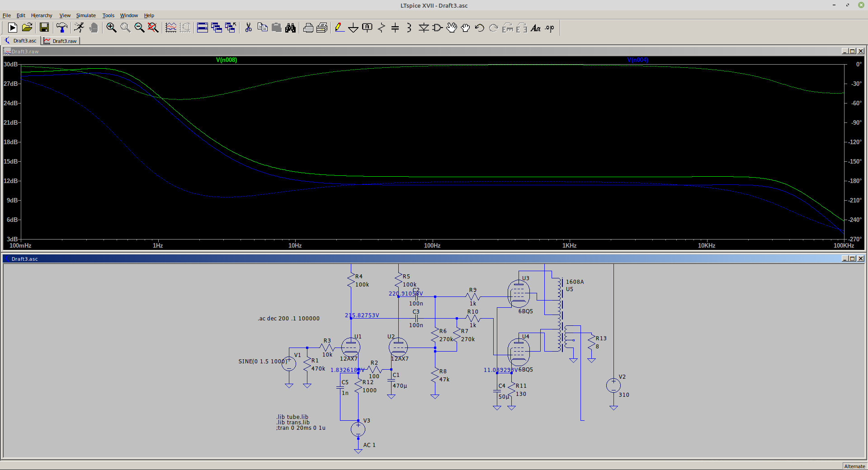The height and width of the screenshot is (470, 868).
Task: Click the Pan magnifier icon
Action: [125, 28]
